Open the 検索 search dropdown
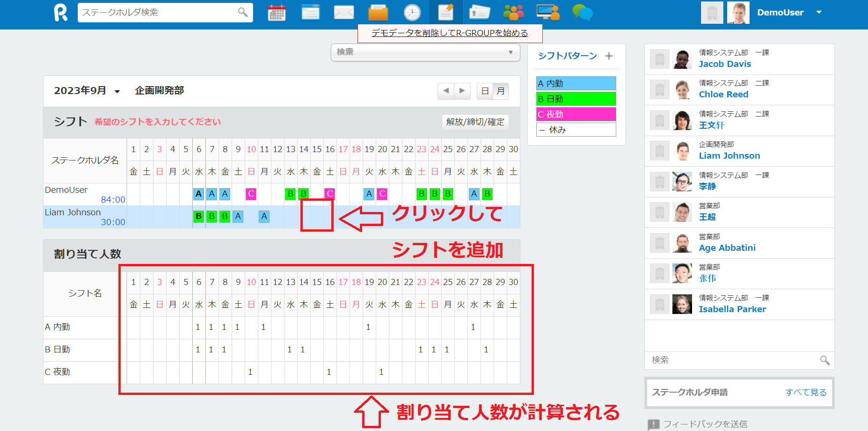868x431 pixels. click(x=425, y=52)
